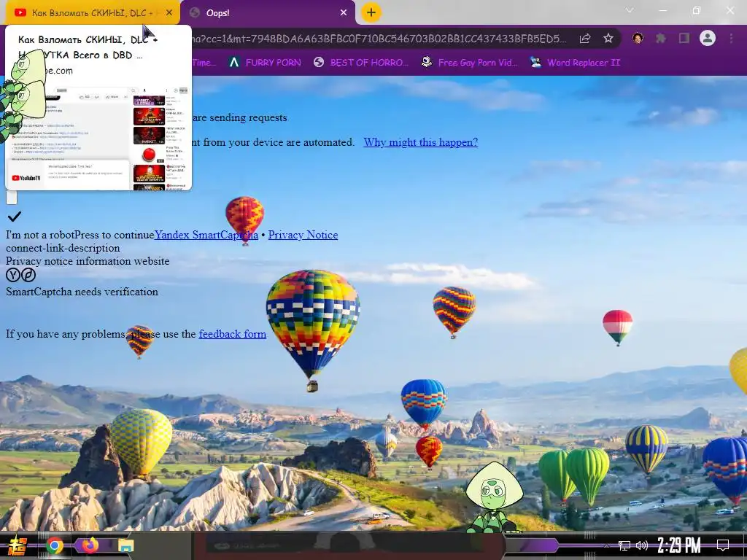Open the volume tray icon

(642, 545)
